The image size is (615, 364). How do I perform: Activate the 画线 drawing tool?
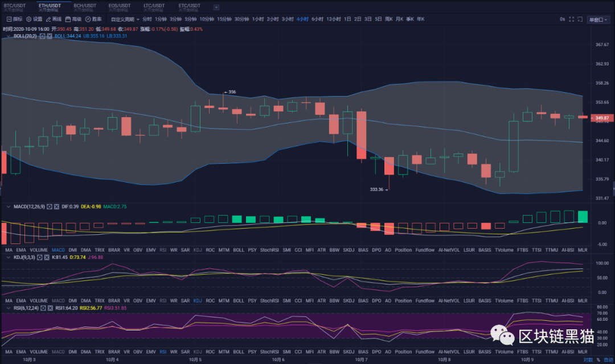click(x=54, y=19)
